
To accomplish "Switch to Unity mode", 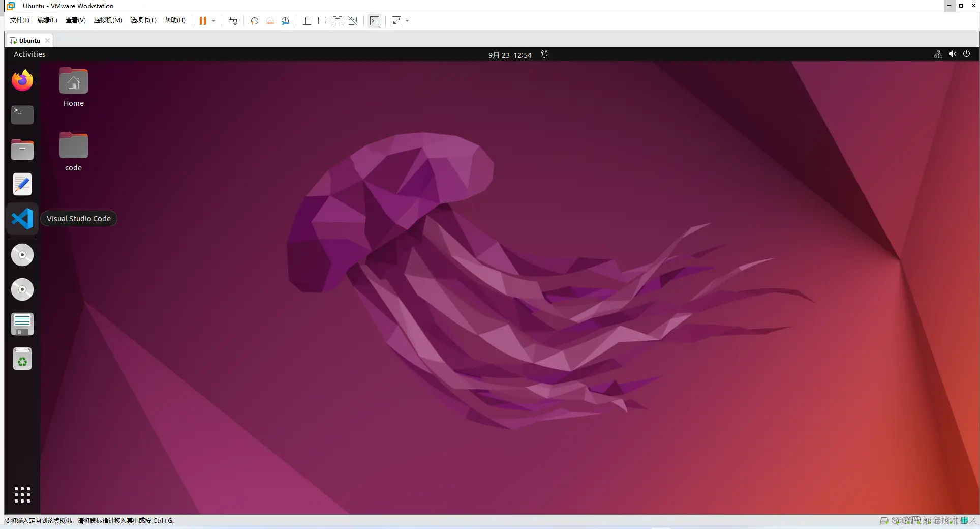I will [353, 21].
